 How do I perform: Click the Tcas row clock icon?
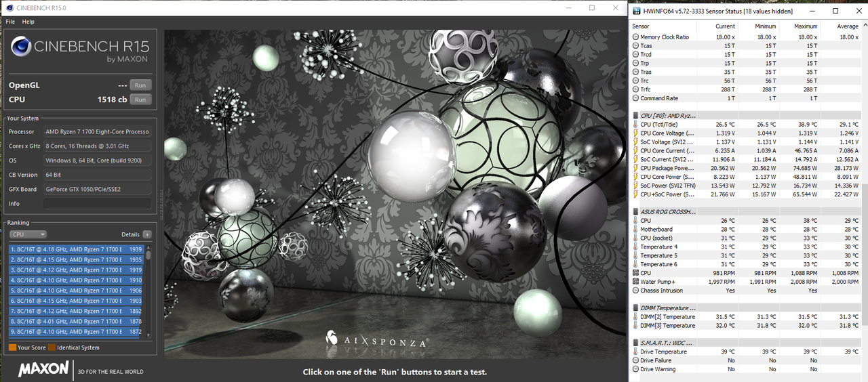pos(635,46)
